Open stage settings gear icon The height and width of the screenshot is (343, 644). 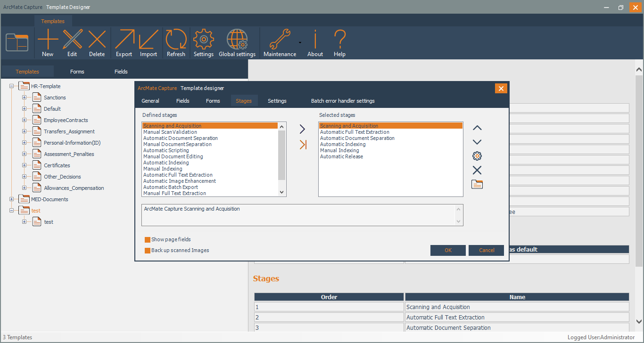pyautogui.click(x=477, y=156)
